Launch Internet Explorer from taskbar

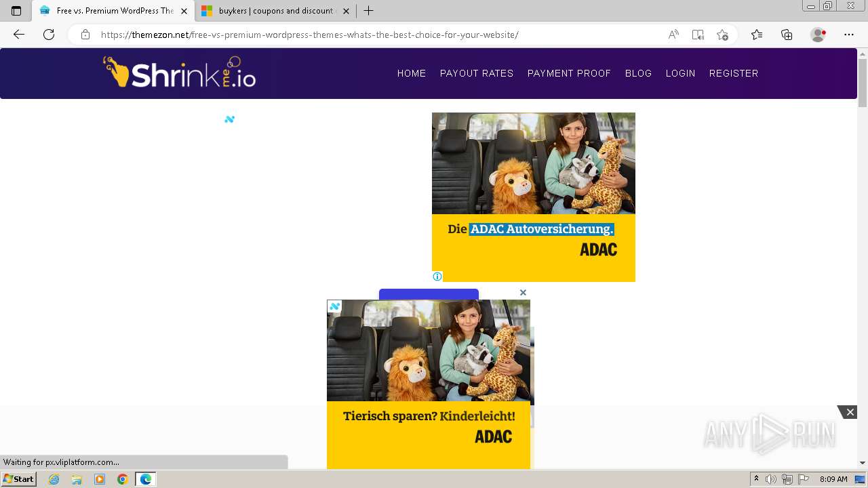(x=54, y=479)
